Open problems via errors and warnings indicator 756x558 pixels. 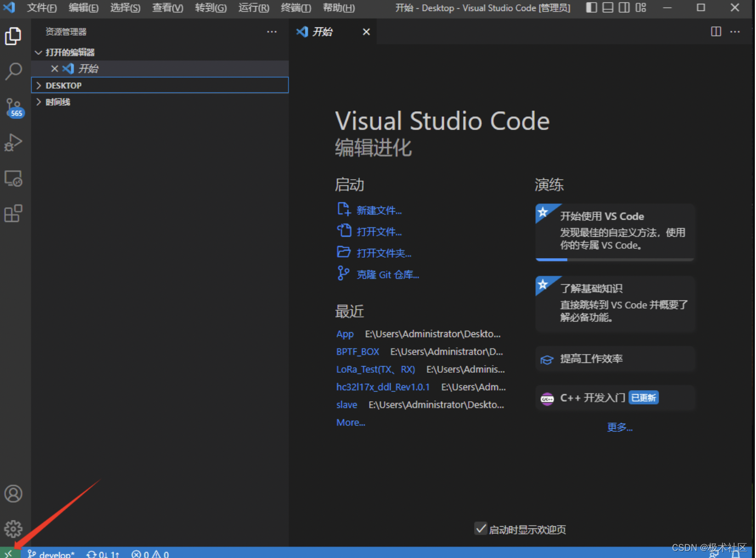(x=150, y=554)
